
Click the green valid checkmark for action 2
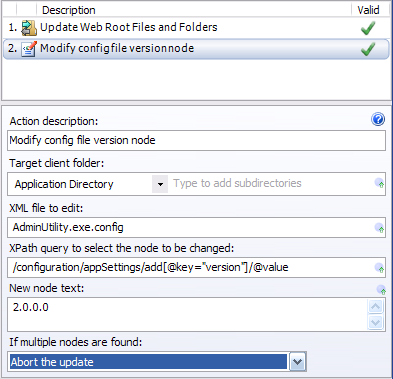368,49
